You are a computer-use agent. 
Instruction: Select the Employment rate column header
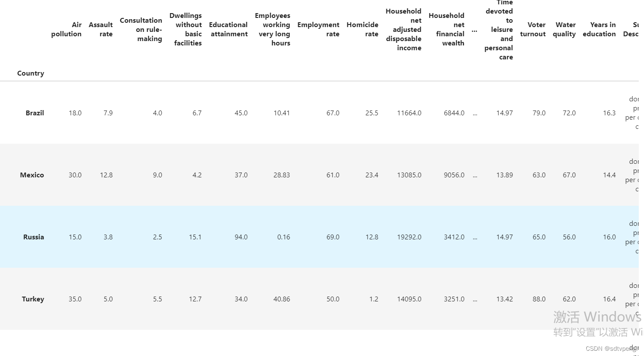point(318,29)
